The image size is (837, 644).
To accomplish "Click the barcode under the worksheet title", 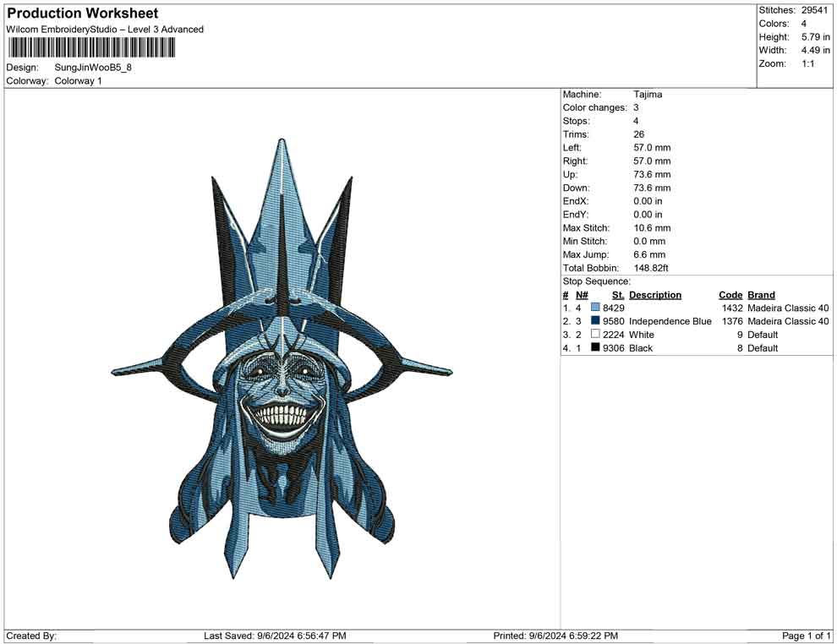I will 90,48.
